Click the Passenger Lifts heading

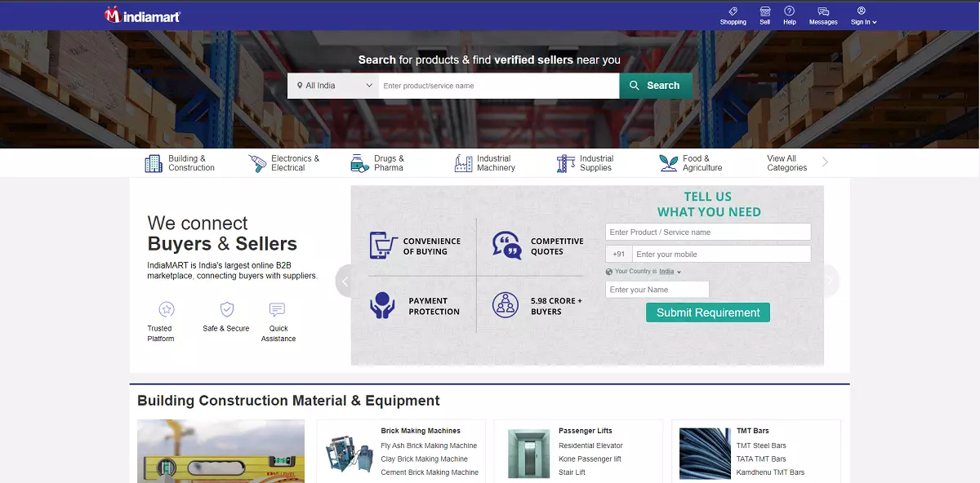click(586, 431)
